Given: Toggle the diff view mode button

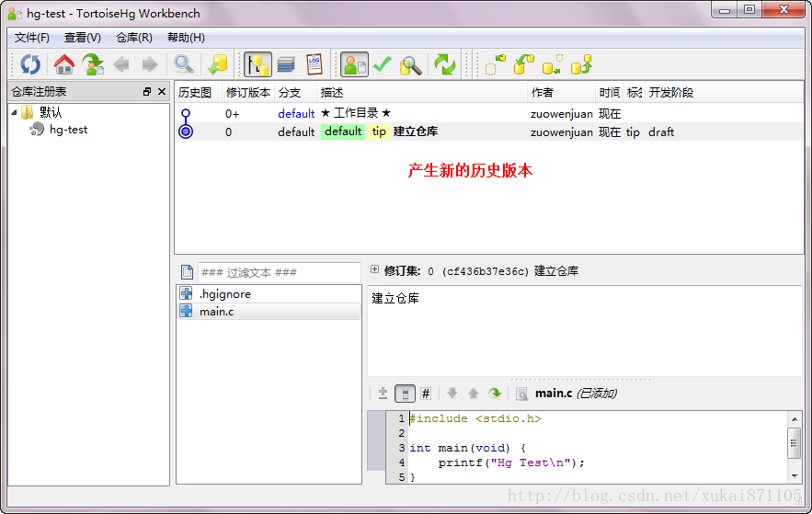Looking at the screenshot, I should (x=383, y=394).
